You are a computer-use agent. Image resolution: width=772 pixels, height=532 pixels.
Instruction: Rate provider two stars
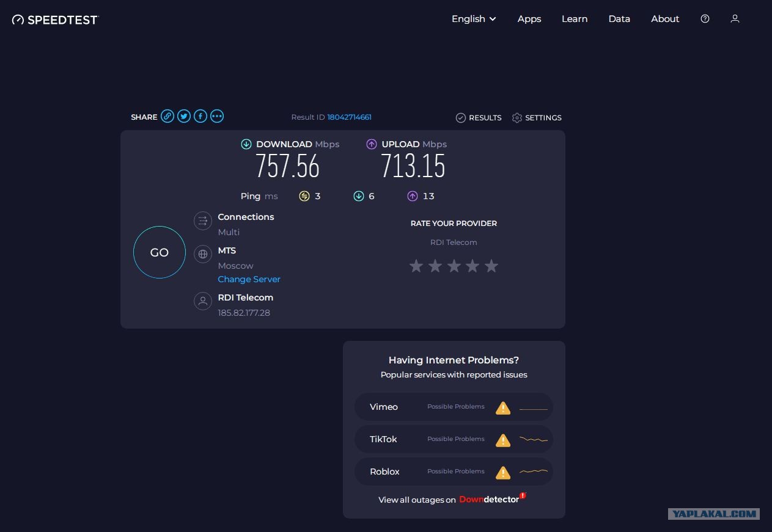click(x=435, y=266)
